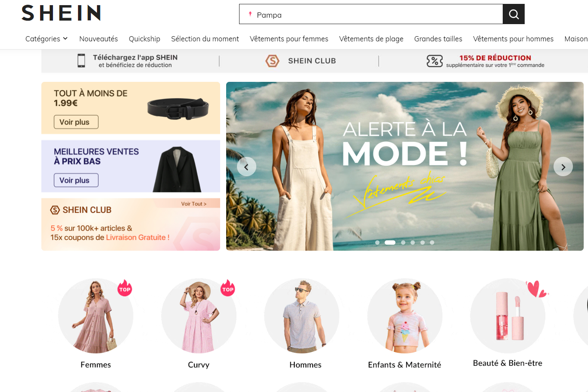Click Voir plus under Tout à moins de 1.99€
Viewport: 588px width, 392px height.
pyautogui.click(x=76, y=122)
